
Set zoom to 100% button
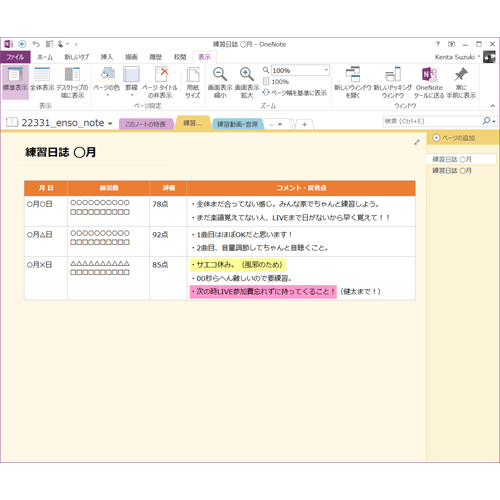pyautogui.click(x=276, y=82)
